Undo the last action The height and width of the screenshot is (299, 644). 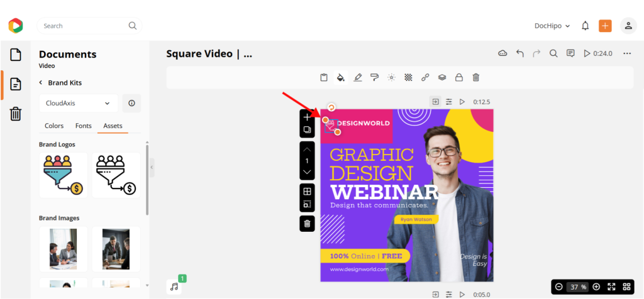pos(520,53)
